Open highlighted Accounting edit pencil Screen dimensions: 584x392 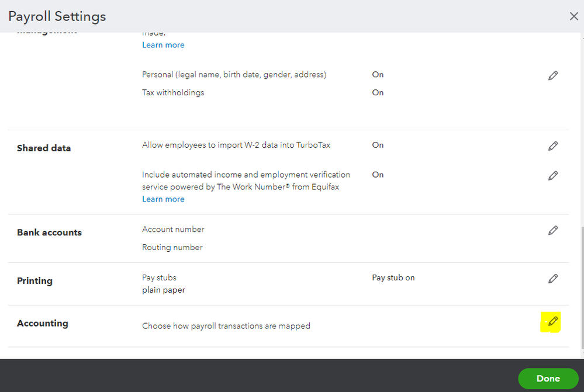pyautogui.click(x=552, y=321)
